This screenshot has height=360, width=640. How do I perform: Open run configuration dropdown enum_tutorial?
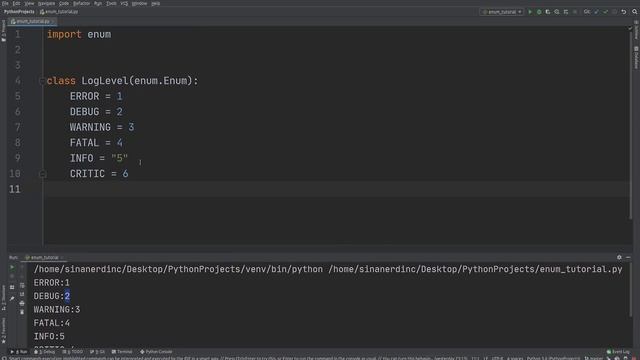[502, 12]
